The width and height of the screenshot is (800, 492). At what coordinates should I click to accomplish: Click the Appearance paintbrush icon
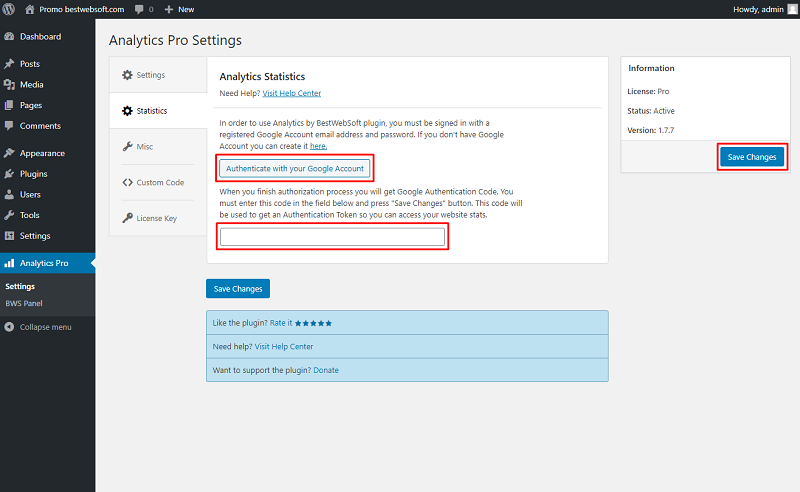pos(9,153)
